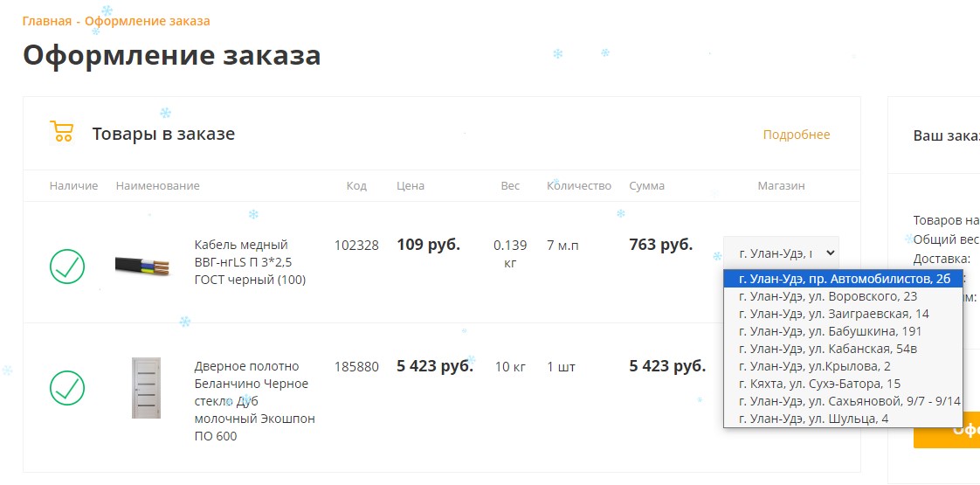Viewport: 980px width, 485px height.
Task: Click the green availability checkmark for the door
Action: coord(67,388)
